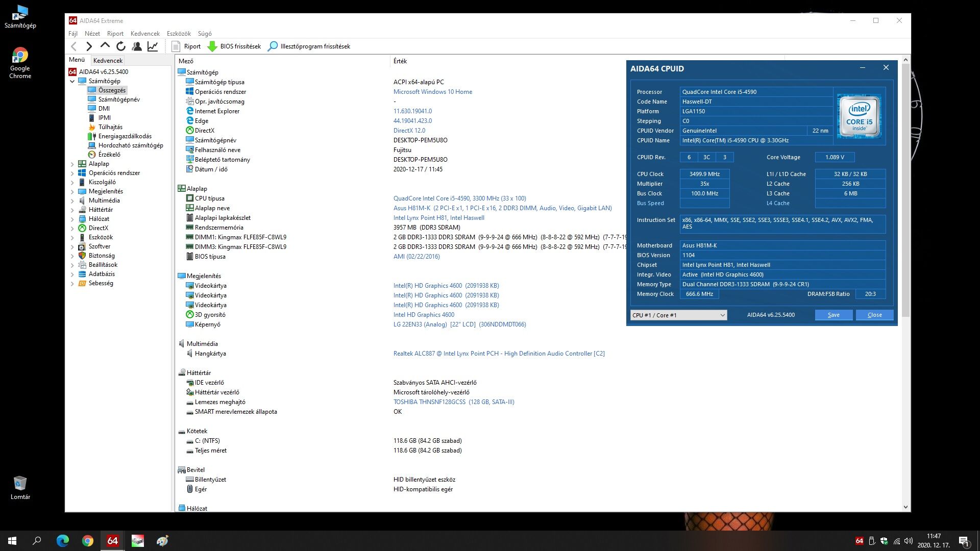Click the user profile toolbar icon
Screen dimensions: 980x551
(x=137, y=46)
